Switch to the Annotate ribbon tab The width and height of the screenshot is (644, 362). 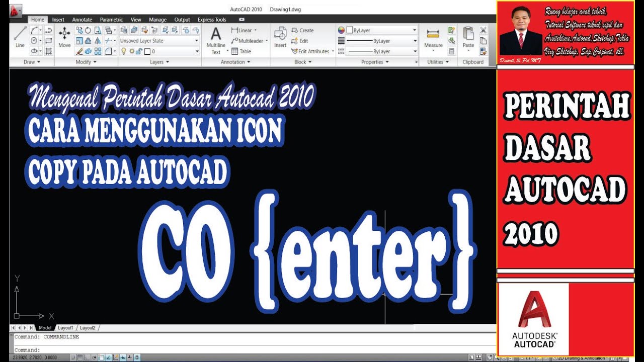[x=83, y=20]
